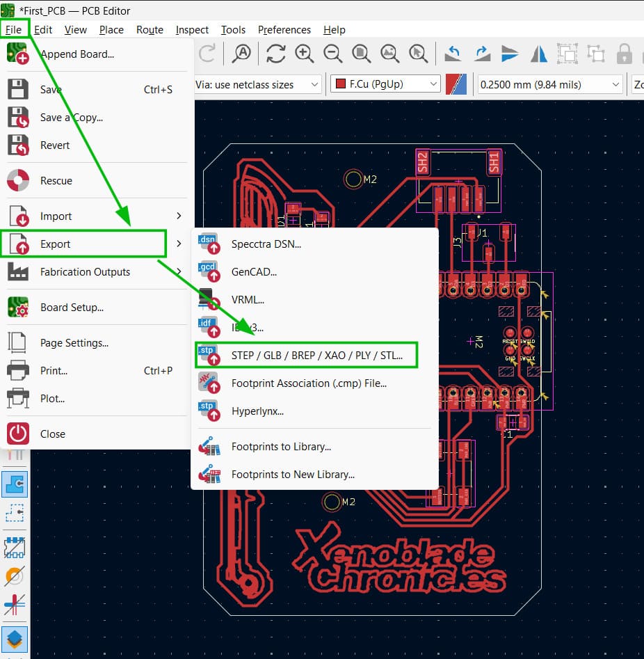Select Footprints to New Library
This screenshot has height=659, width=644.
(314, 474)
